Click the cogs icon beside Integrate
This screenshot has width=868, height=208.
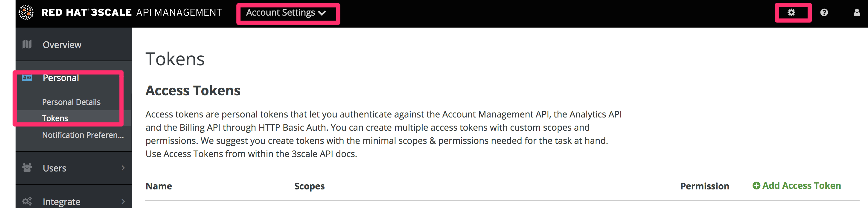point(27,202)
